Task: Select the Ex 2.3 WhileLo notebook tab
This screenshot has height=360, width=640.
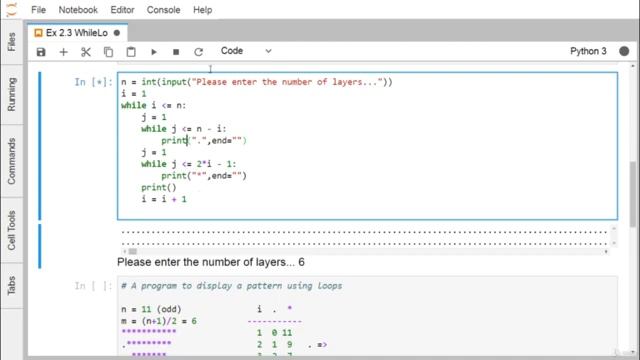Action: coord(77,33)
